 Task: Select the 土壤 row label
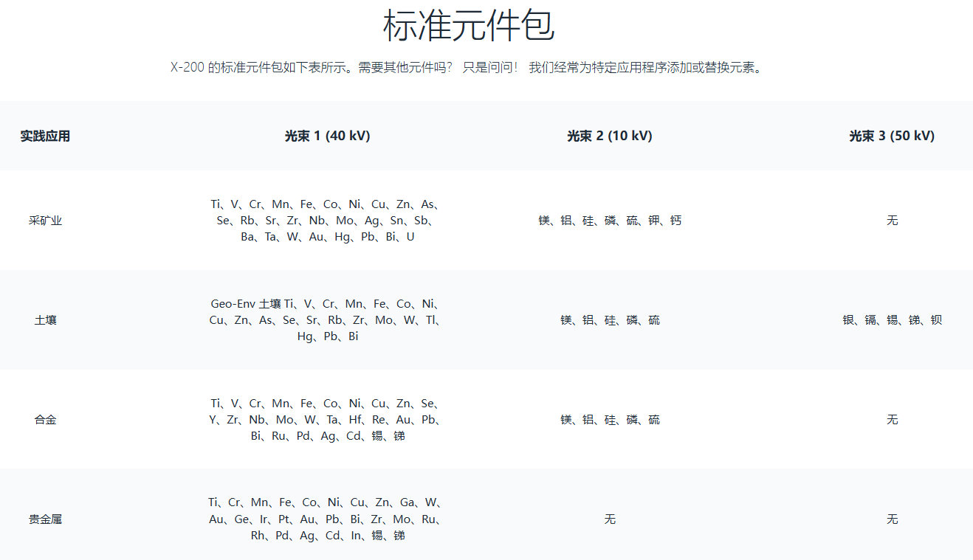tap(45, 320)
